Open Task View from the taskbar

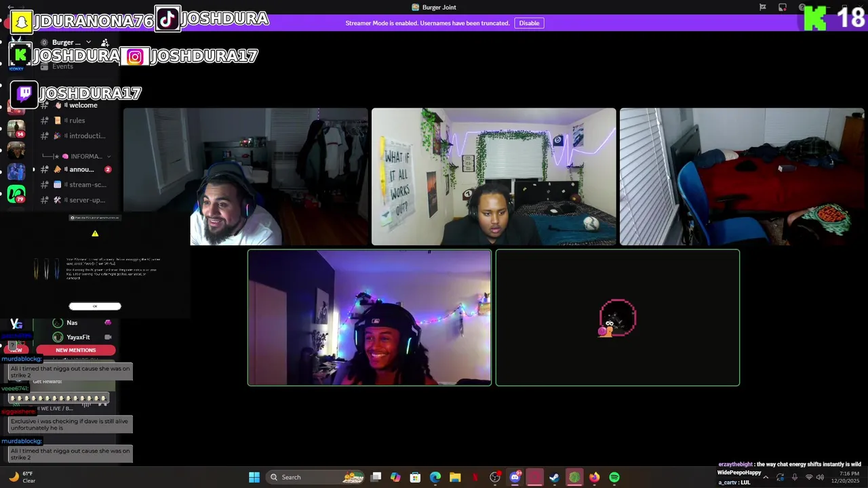pos(376,477)
